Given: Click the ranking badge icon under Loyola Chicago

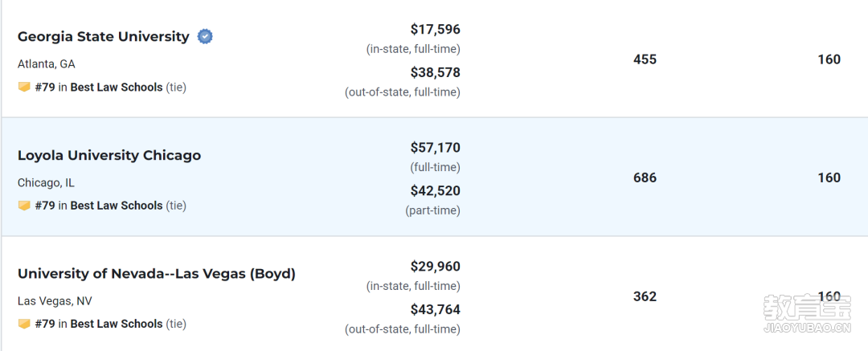Looking at the screenshot, I should pos(24,206).
